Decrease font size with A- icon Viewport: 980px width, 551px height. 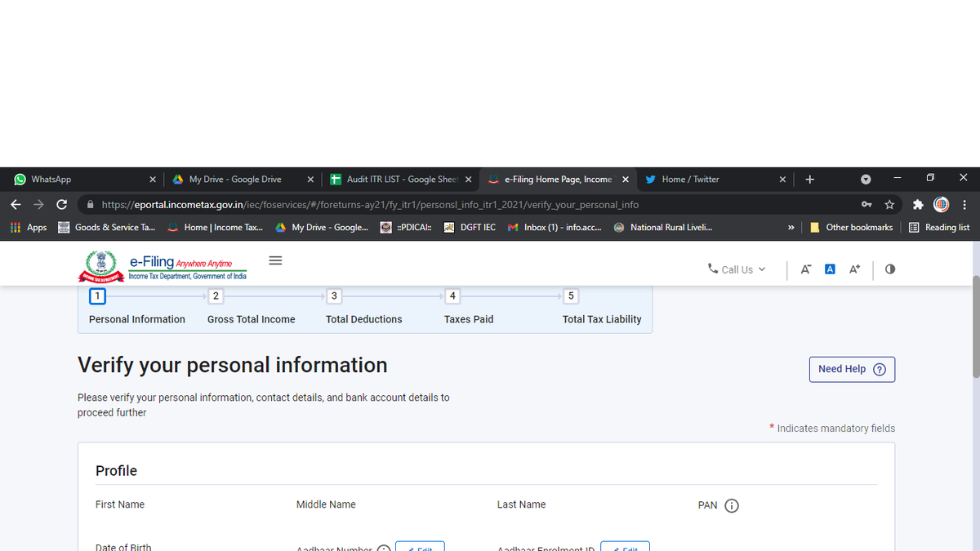pyautogui.click(x=806, y=269)
